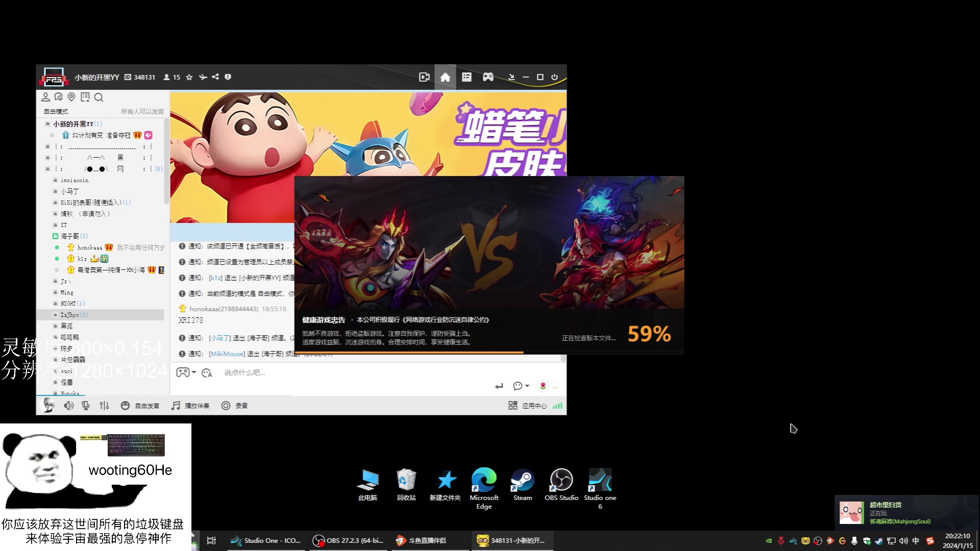Enter the 清秋 (非请勿入) sub-channel
Image resolution: width=980 pixels, height=551 pixels.
(x=85, y=214)
